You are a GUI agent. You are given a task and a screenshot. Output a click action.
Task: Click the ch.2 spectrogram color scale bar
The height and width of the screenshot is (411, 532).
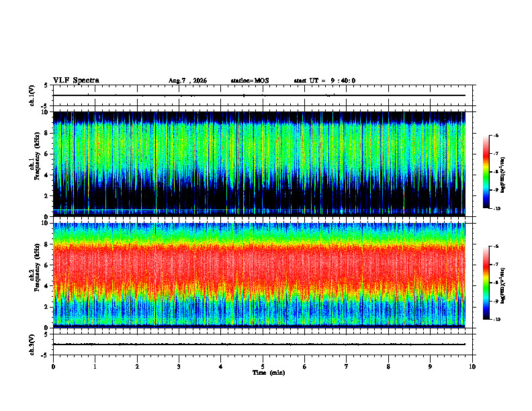coord(486,283)
